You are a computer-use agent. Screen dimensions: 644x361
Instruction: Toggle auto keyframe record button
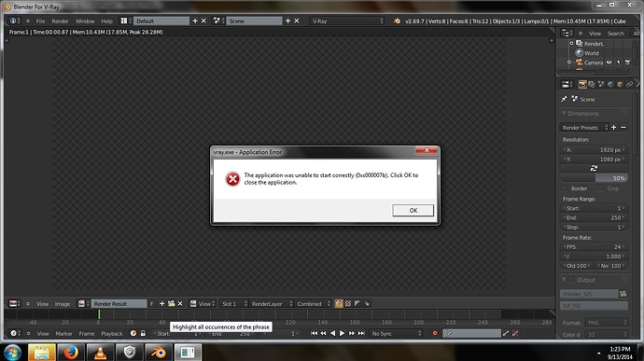click(435, 334)
